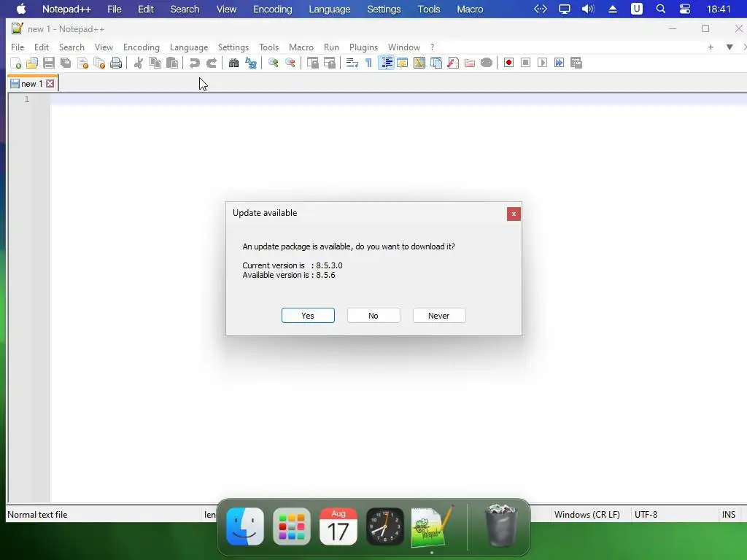Expand the down-arrow dropdown right of menu bar
The image size is (747, 560).
(729, 47)
